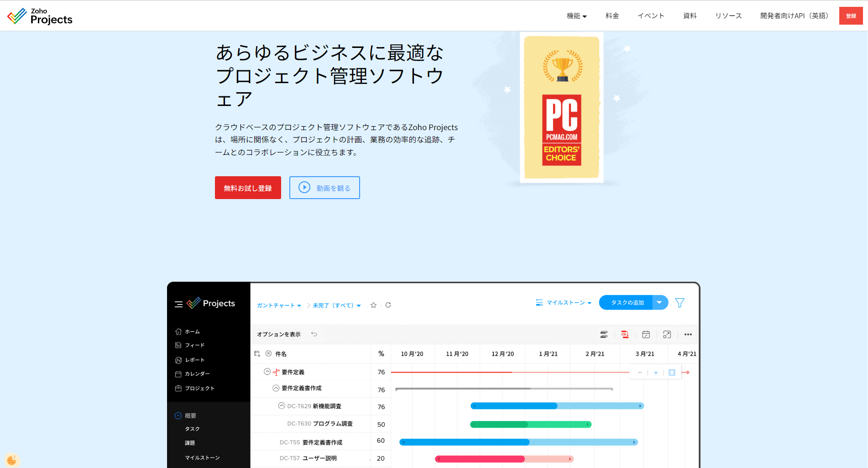Click the 無料お試し登録 button
This screenshot has width=868, height=468.
(248, 188)
